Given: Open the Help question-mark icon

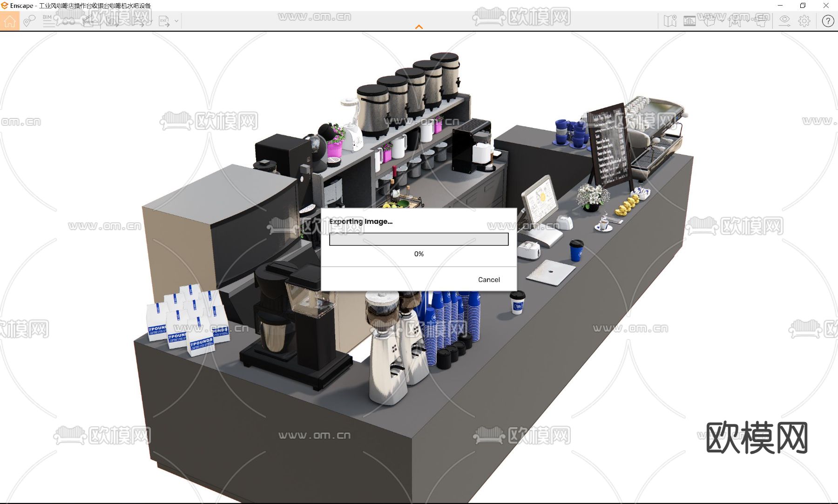Looking at the screenshot, I should [x=828, y=21].
